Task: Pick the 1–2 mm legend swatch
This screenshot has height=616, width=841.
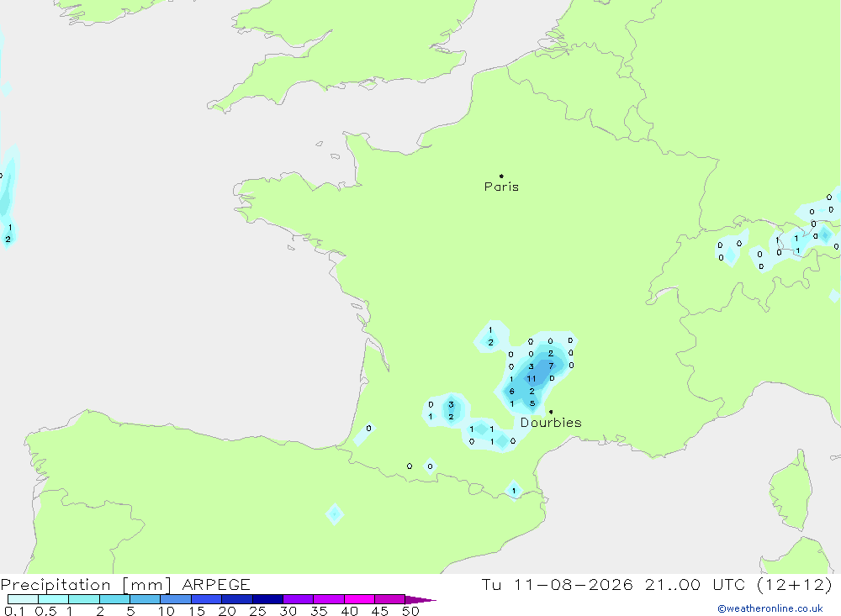Action: pos(84,599)
